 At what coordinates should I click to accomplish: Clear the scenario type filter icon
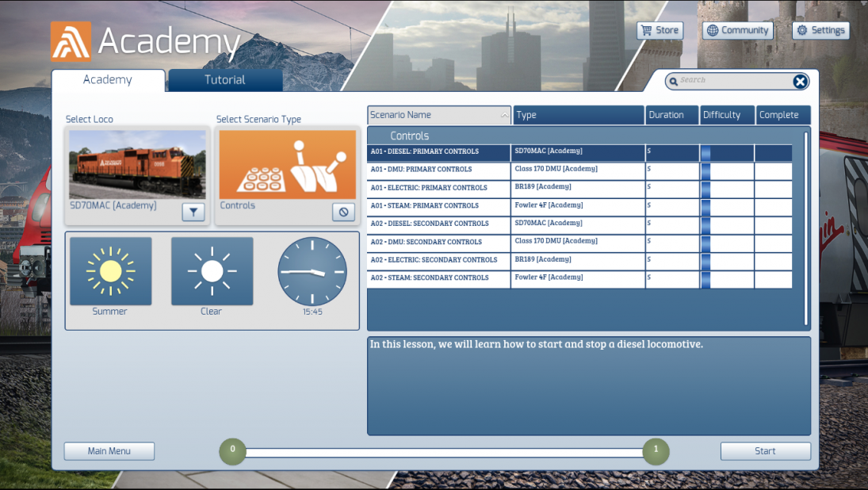coord(343,212)
